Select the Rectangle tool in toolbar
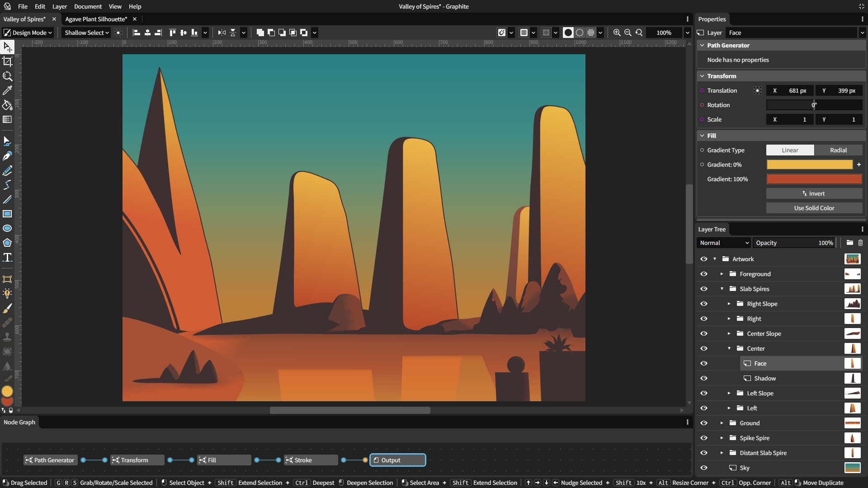Screen dimensions: 868x488 click(x=8, y=213)
